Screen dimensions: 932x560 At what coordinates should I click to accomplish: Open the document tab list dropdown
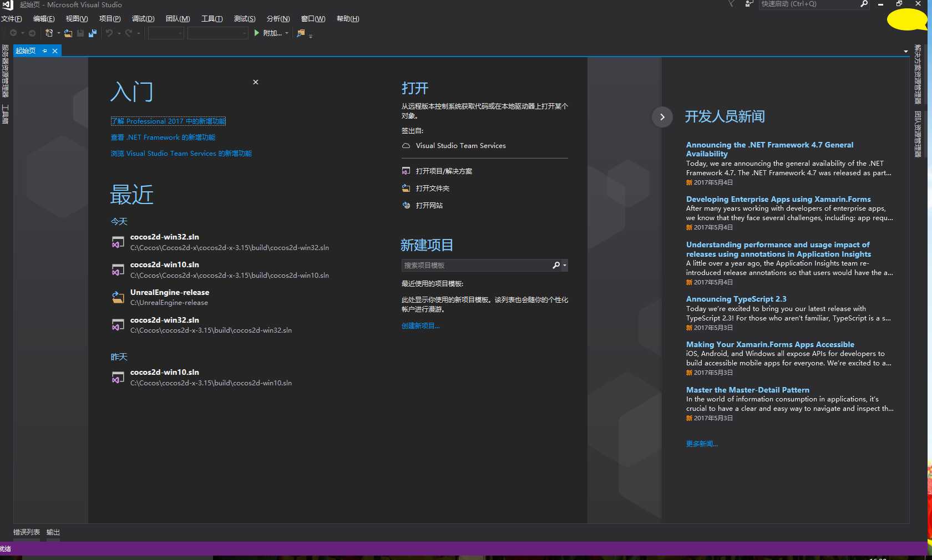coord(906,51)
